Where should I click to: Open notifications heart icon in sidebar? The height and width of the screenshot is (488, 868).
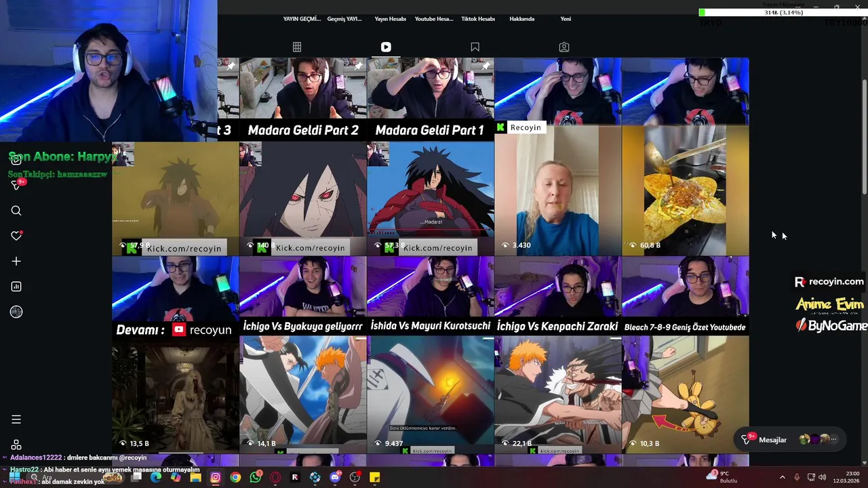[x=16, y=236]
